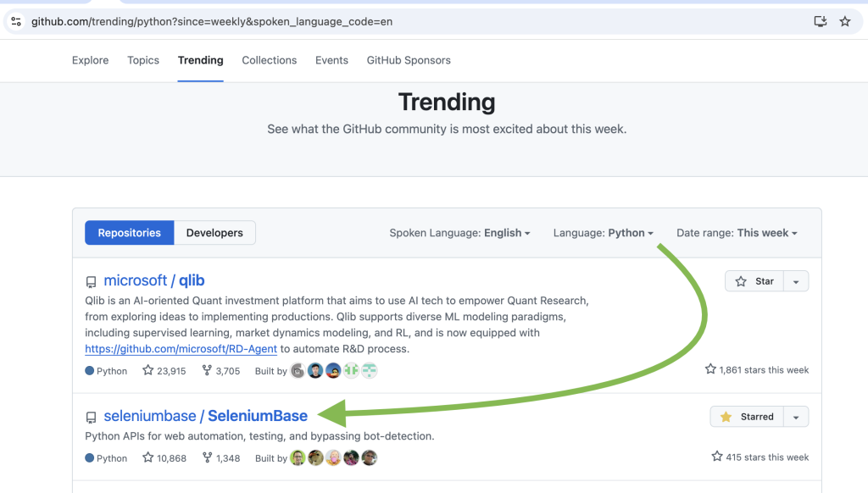Click the Python language label in qlib row
This screenshot has height=493, width=868.
pyautogui.click(x=106, y=371)
